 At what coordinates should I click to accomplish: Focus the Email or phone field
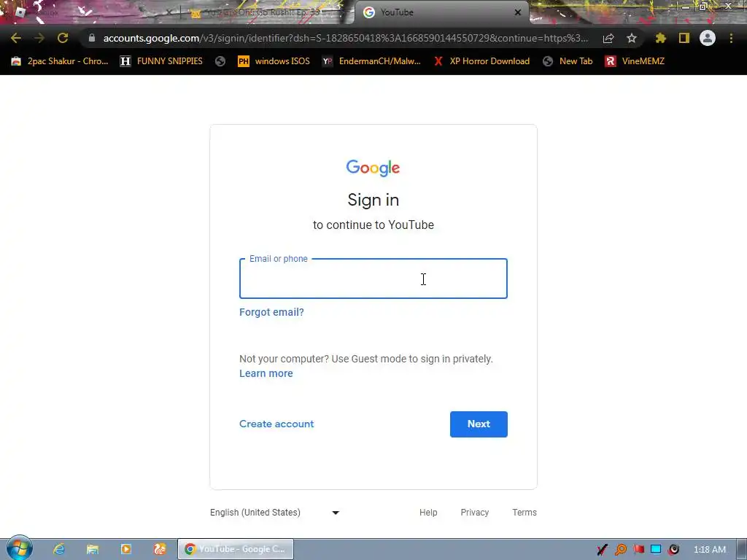coord(373,279)
